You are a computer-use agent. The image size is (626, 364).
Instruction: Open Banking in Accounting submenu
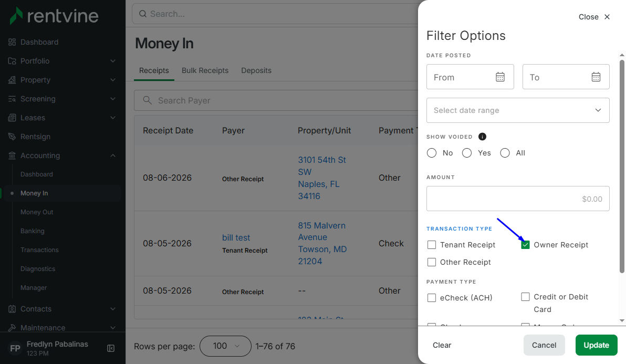pyautogui.click(x=33, y=231)
